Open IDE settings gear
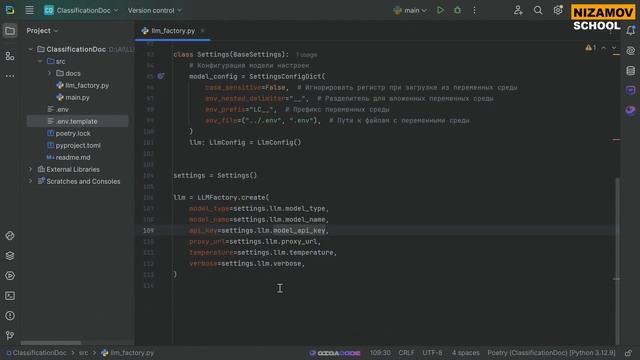This screenshot has height=360, width=640. click(558, 10)
